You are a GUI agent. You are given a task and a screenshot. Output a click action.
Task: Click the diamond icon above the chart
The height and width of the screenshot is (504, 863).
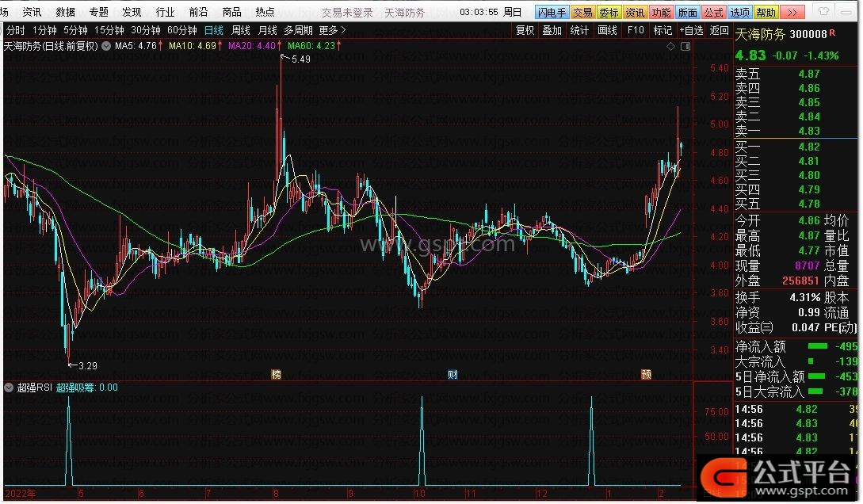[x=670, y=47]
